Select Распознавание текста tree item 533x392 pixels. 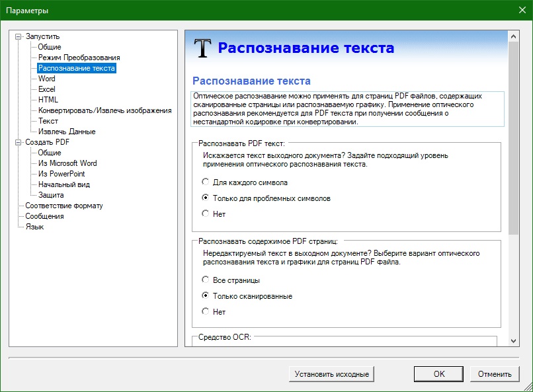77,68
